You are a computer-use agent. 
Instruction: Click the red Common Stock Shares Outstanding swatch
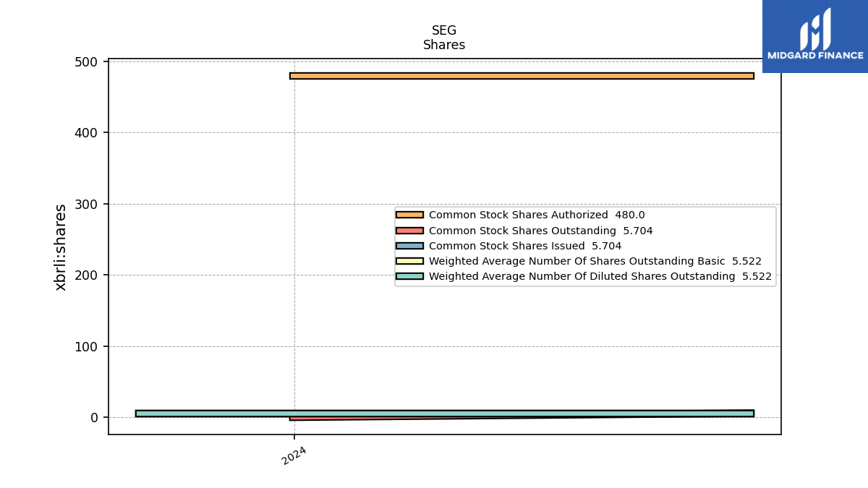tap(409, 231)
